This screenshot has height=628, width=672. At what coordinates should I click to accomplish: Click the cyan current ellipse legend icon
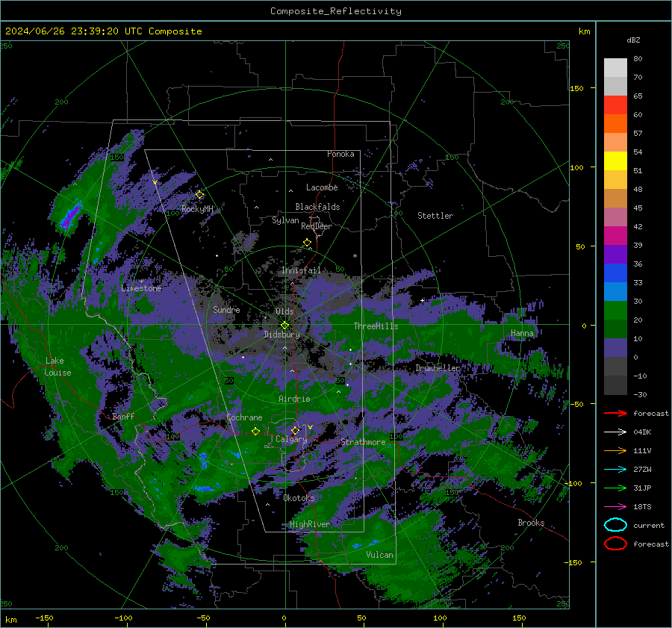coord(615,525)
